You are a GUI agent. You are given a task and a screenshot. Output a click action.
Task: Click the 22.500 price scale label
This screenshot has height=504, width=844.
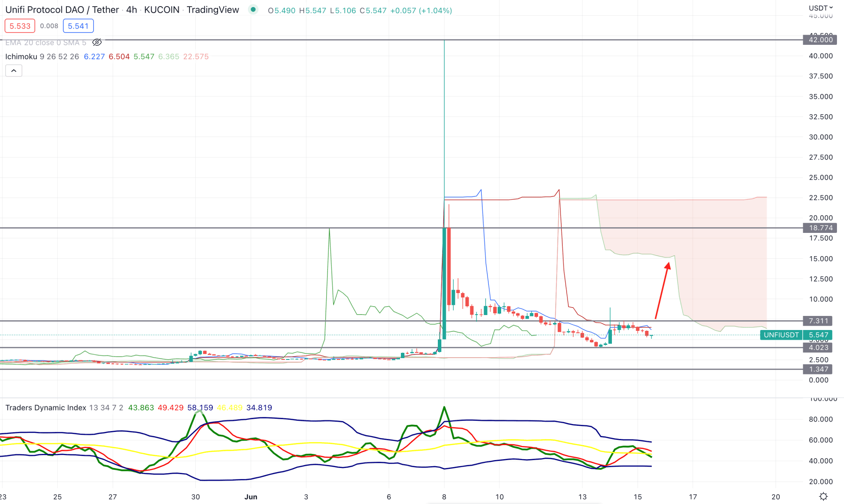821,198
